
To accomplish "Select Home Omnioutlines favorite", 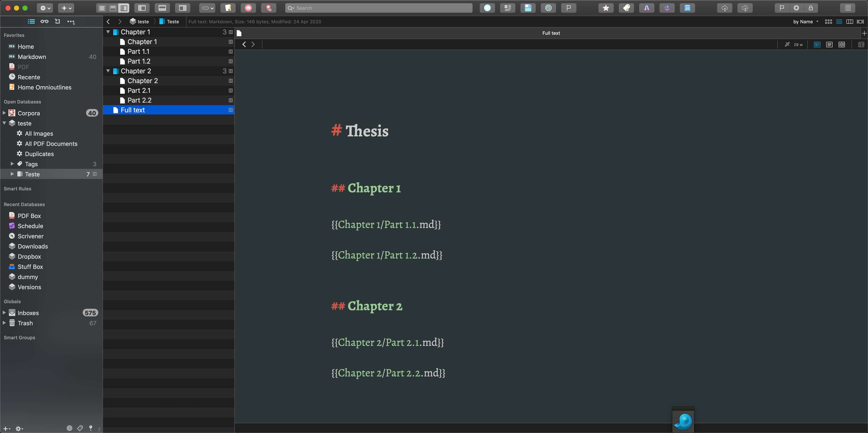I will [51, 87].
